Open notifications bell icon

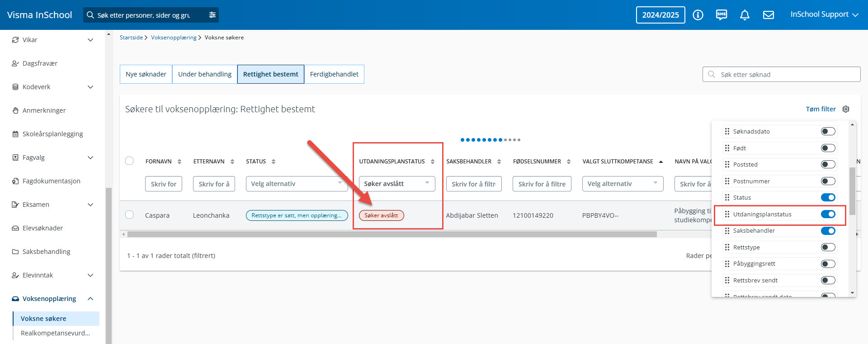point(745,15)
